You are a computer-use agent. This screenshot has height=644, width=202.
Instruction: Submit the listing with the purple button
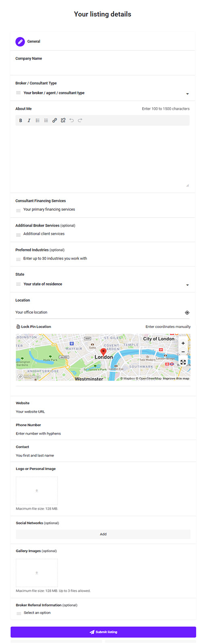tap(103, 632)
